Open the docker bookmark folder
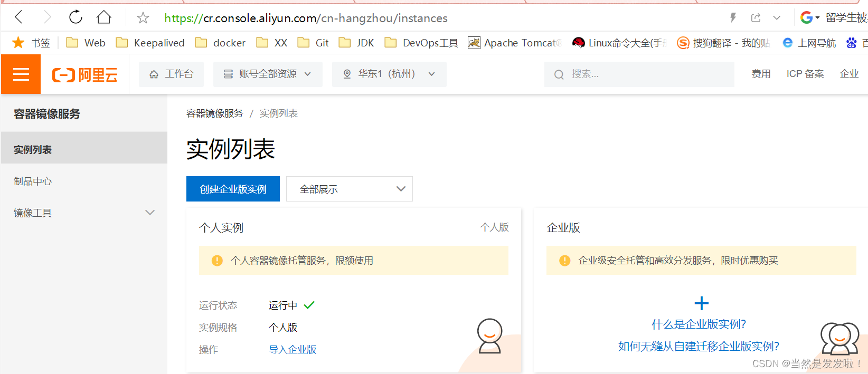Screen dimensions: 868x374 pyautogui.click(x=220, y=43)
